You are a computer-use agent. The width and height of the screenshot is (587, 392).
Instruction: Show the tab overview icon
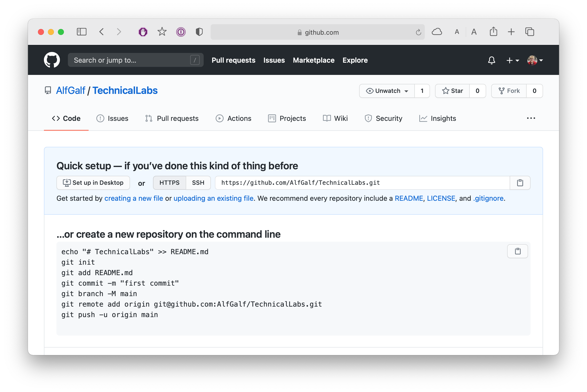530,32
